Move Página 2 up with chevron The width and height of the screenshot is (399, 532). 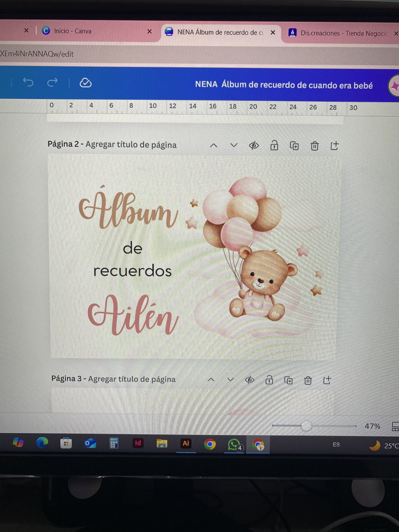(x=213, y=145)
